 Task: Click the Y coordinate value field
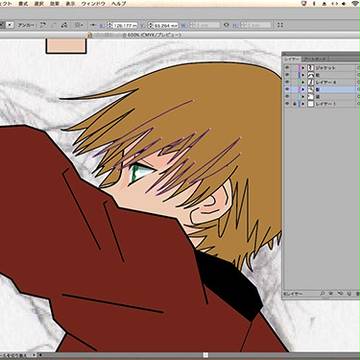tap(166, 25)
